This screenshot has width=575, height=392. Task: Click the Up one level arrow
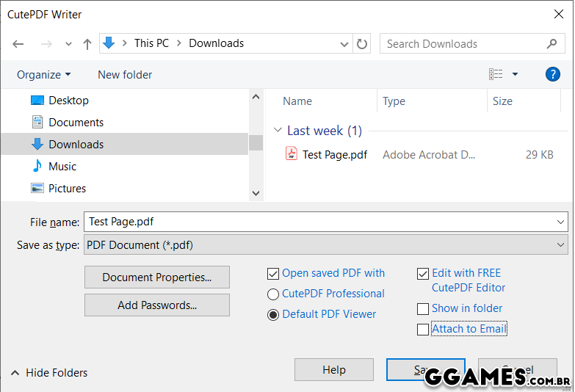point(87,44)
